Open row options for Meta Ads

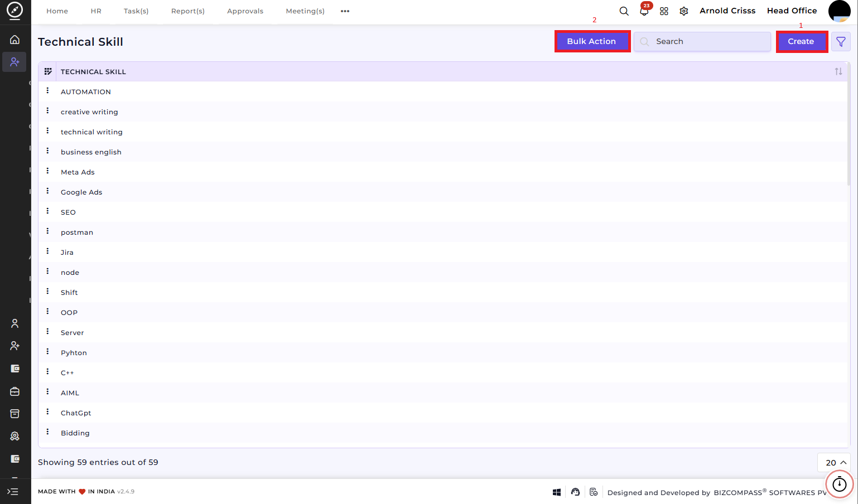[x=47, y=171]
